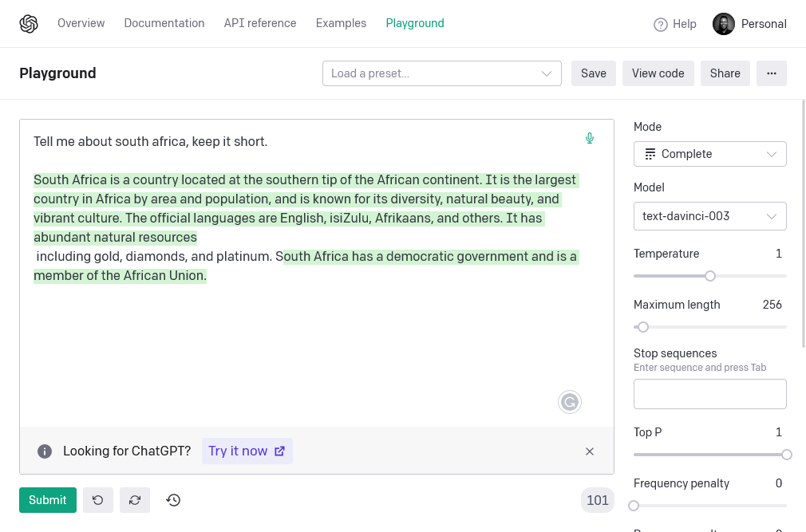Click the OpenAI logo

click(x=29, y=23)
